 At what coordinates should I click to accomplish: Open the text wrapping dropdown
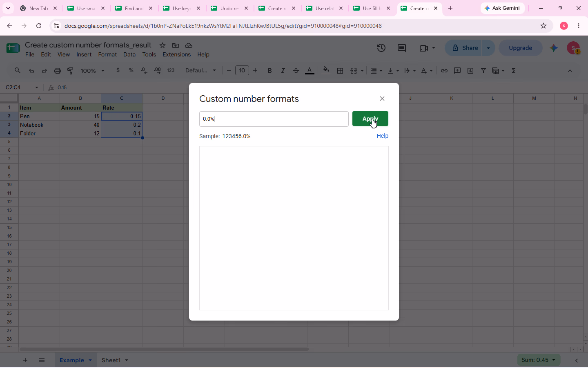click(x=410, y=71)
